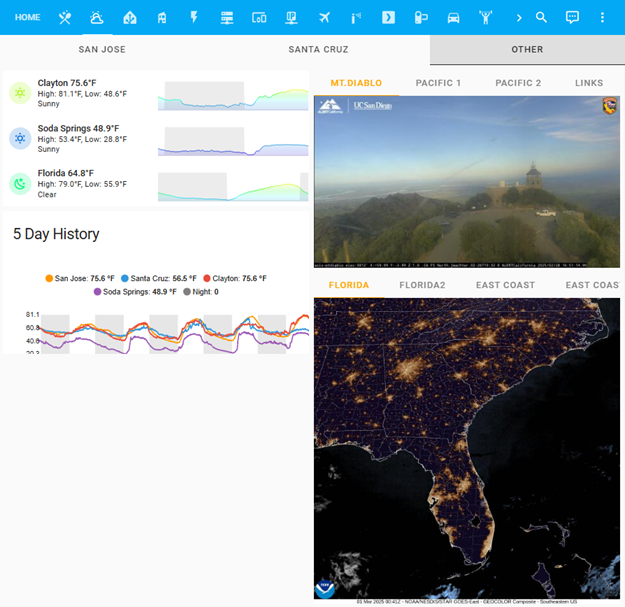The image size is (625, 607).
Task: Switch to the SANTA CRUZ tab
Action: click(318, 49)
